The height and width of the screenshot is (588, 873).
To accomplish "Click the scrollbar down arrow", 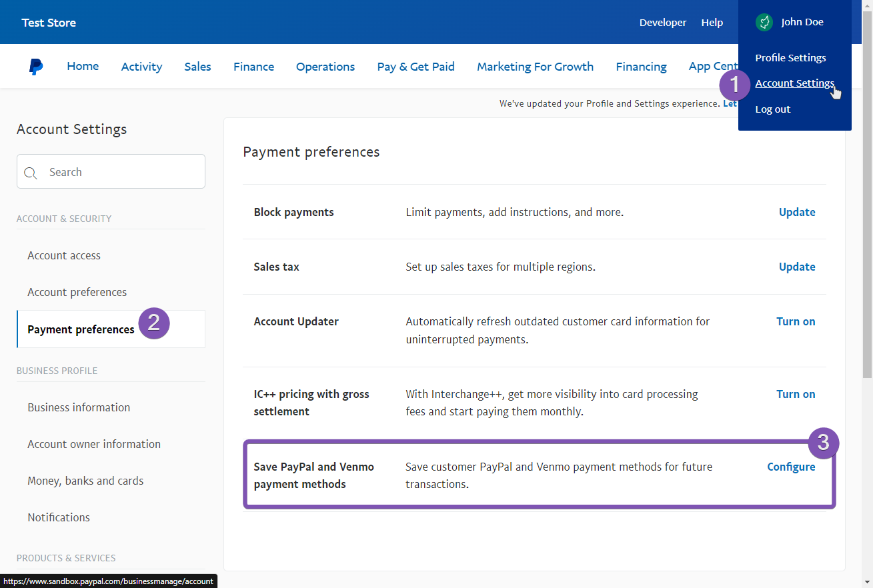I will tap(868, 582).
